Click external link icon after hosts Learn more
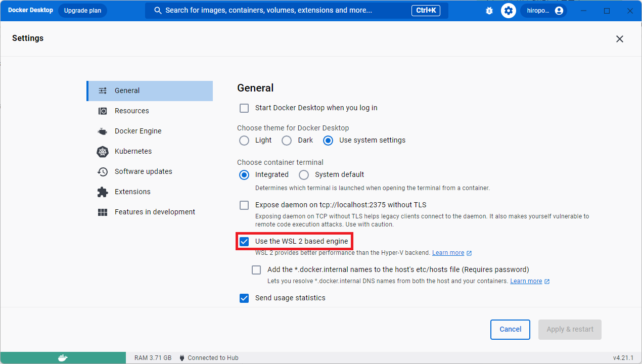The height and width of the screenshot is (364, 642). [x=547, y=281]
